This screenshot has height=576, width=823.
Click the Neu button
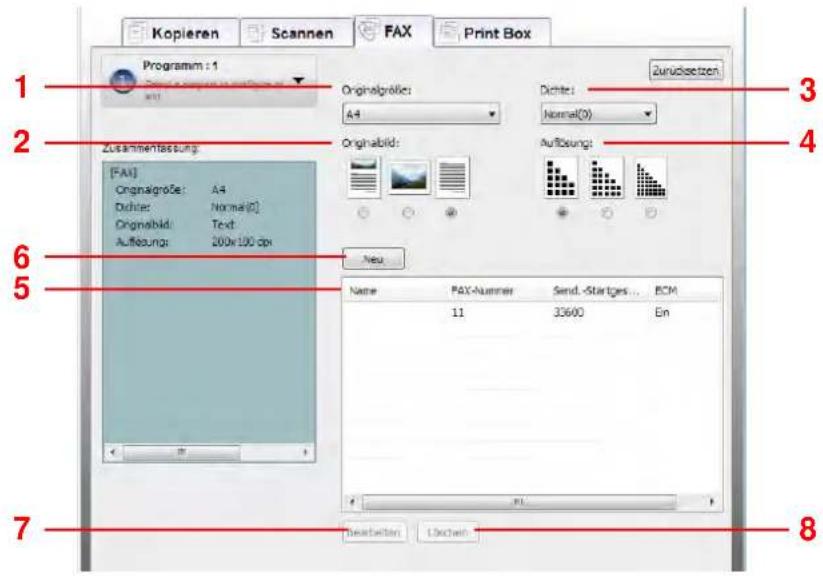click(x=373, y=259)
